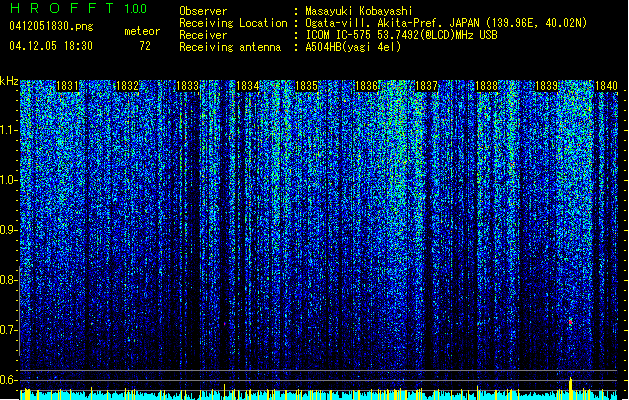Click the 1831 time marker
Image resolution: width=629 pixels, height=400 pixels.
pos(67,86)
